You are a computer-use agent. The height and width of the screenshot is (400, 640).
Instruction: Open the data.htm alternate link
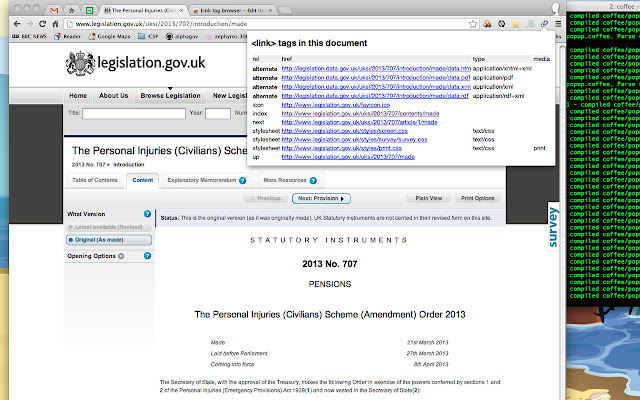(376, 69)
